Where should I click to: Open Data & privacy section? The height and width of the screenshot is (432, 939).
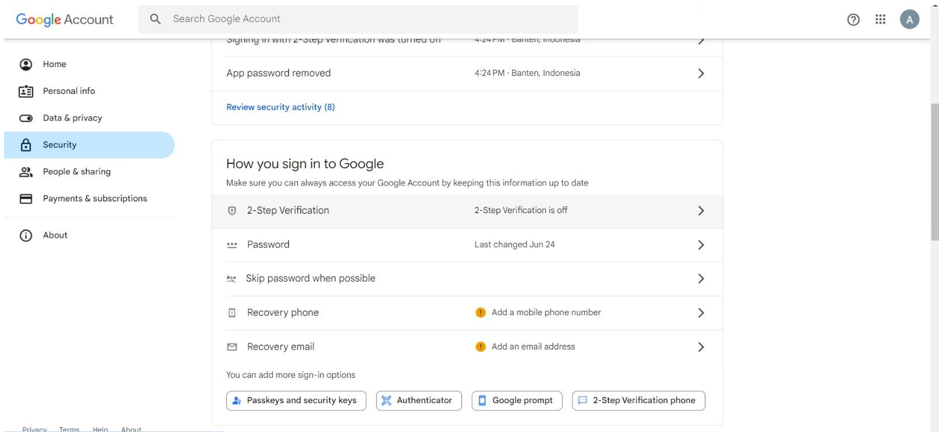point(89,118)
